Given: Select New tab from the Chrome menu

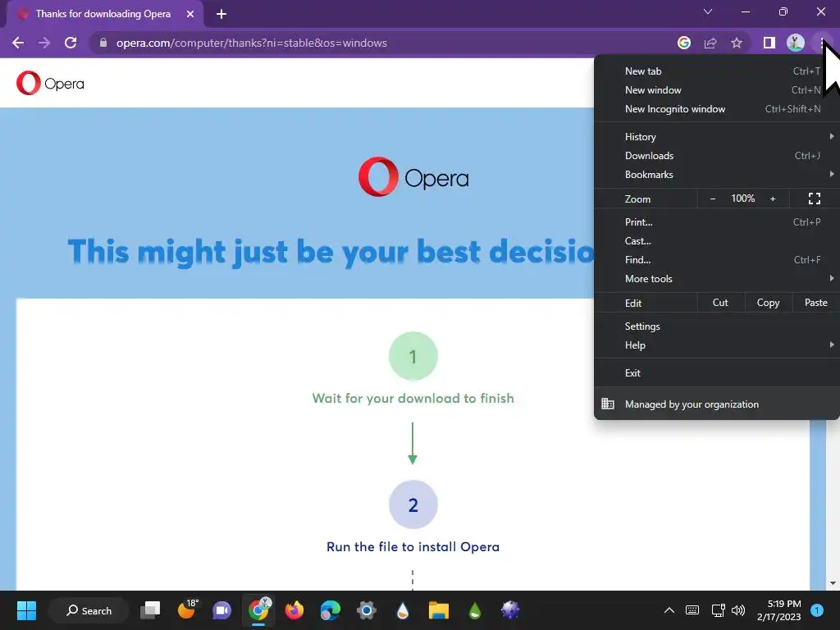Looking at the screenshot, I should 717,71.
